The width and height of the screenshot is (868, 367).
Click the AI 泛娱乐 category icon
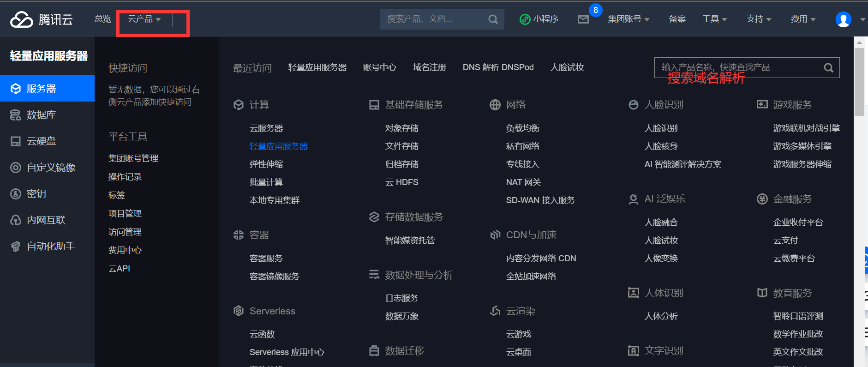pos(634,199)
